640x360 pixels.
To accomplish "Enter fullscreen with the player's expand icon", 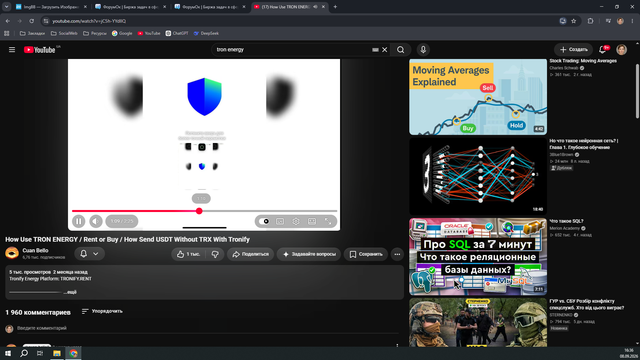I will (328, 221).
